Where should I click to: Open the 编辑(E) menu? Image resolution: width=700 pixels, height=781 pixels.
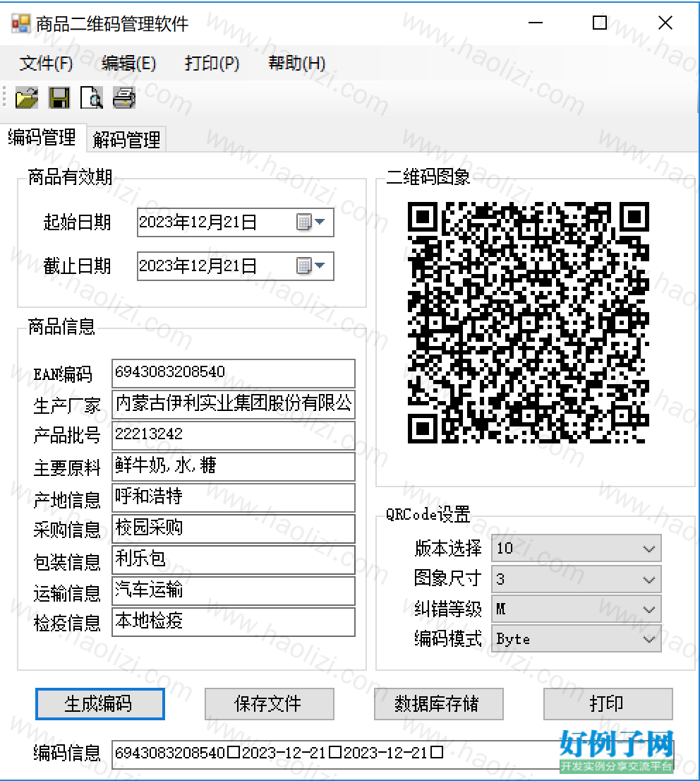129,64
